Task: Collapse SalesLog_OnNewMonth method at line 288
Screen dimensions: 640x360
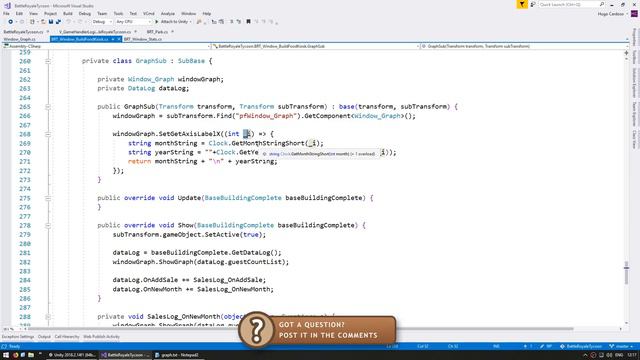Action: click(x=48, y=317)
